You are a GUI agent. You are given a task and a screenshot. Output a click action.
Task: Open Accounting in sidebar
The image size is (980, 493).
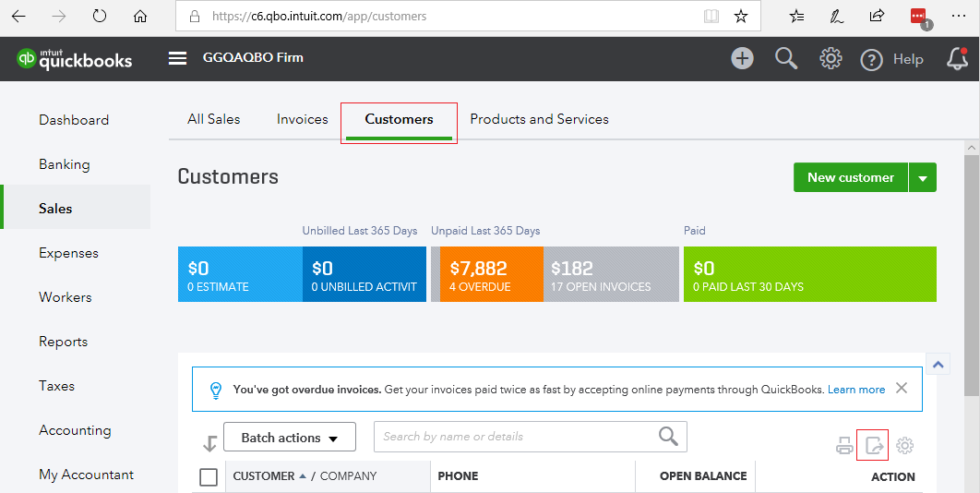tap(75, 430)
